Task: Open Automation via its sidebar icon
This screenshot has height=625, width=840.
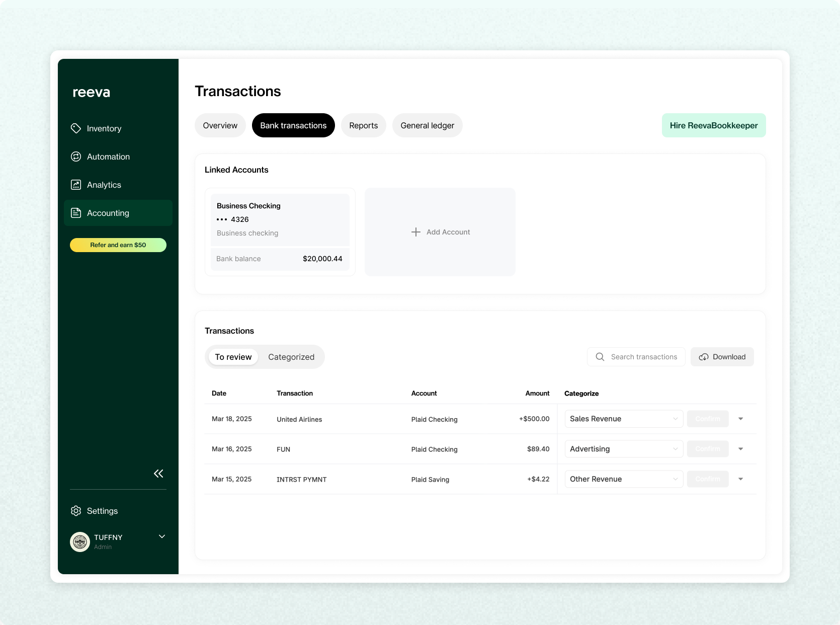Action: pyautogui.click(x=76, y=157)
